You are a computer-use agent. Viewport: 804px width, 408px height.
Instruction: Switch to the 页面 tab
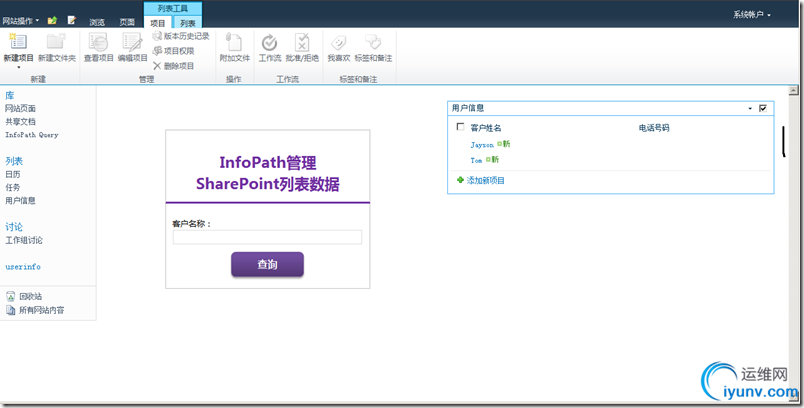click(x=127, y=22)
